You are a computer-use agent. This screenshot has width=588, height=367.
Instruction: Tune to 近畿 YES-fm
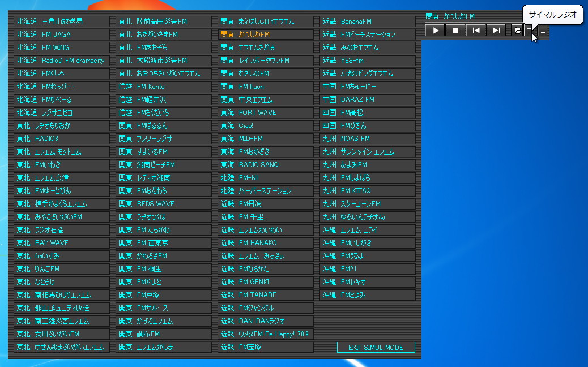368,61
